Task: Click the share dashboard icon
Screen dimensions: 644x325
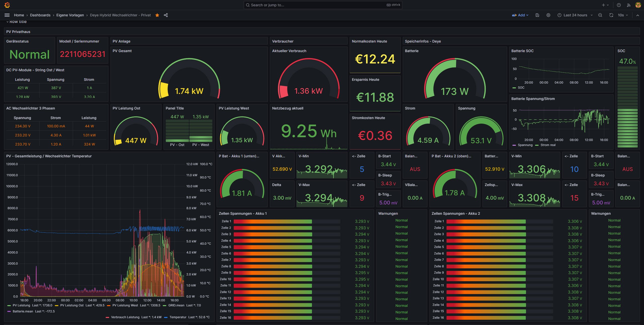Action: pos(166,15)
